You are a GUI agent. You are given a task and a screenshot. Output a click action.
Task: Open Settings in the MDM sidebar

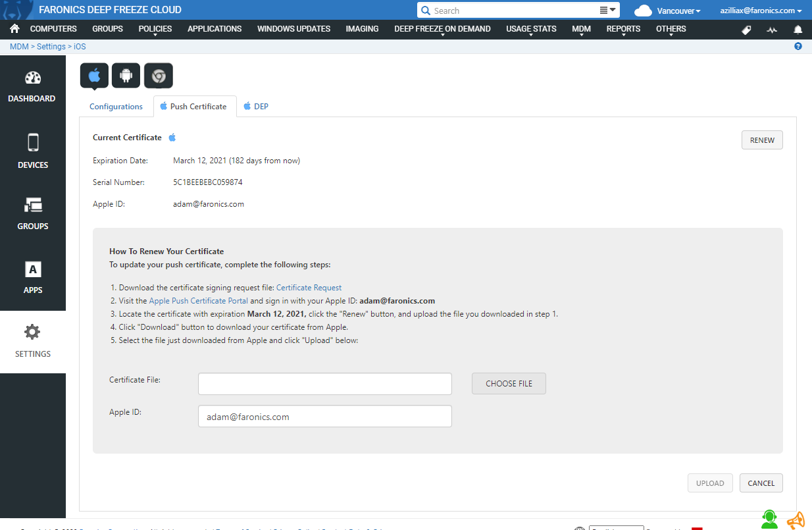click(33, 342)
